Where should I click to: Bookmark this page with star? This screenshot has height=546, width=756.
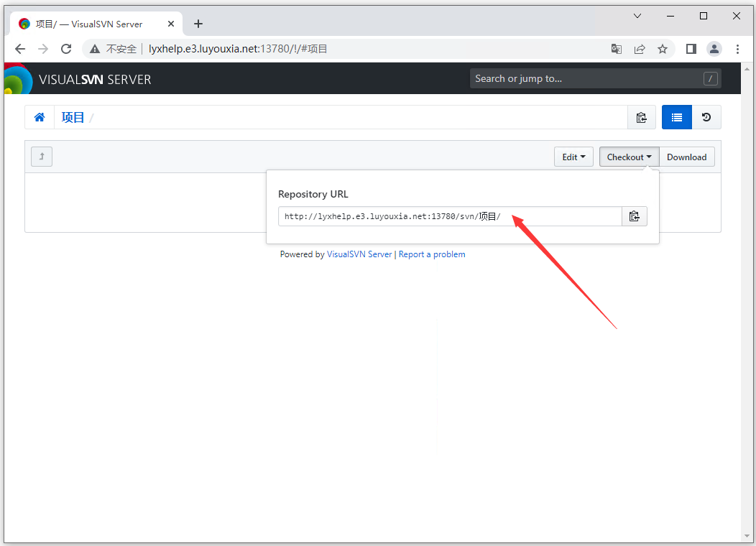pos(663,49)
